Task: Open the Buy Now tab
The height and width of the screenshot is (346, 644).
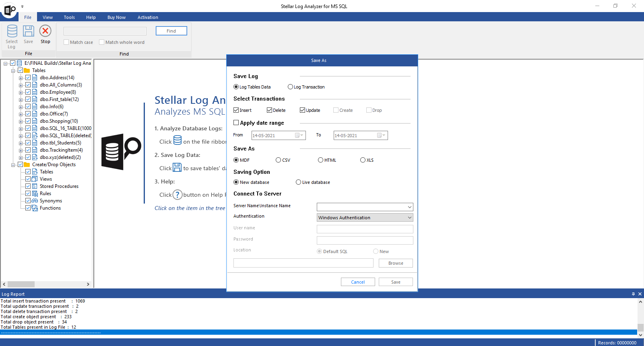Action: [x=116, y=17]
